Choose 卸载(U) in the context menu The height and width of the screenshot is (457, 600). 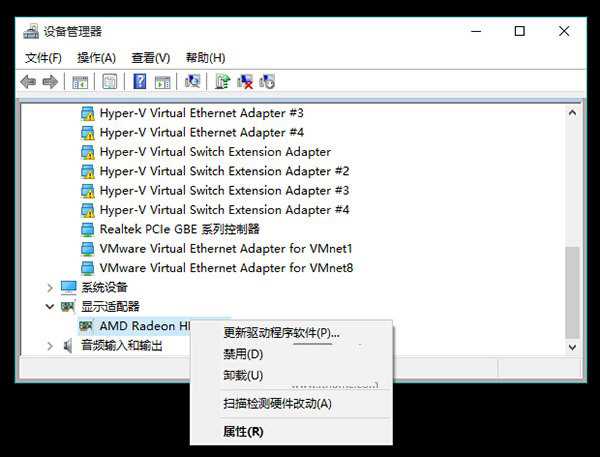tap(291, 375)
